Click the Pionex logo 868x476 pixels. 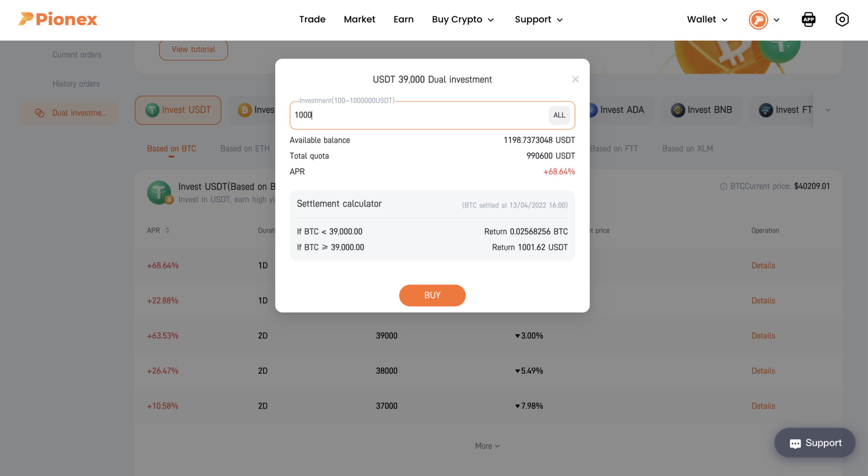[57, 19]
